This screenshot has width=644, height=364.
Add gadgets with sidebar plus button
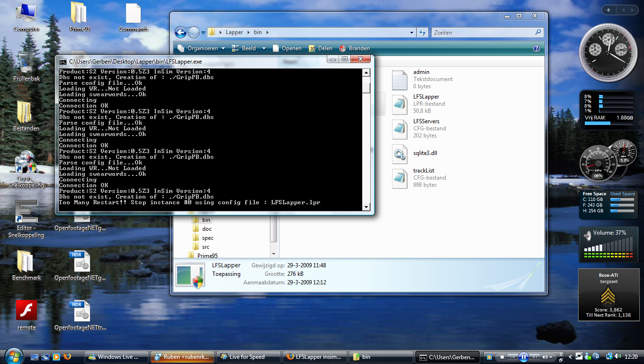pyautogui.click(x=608, y=9)
